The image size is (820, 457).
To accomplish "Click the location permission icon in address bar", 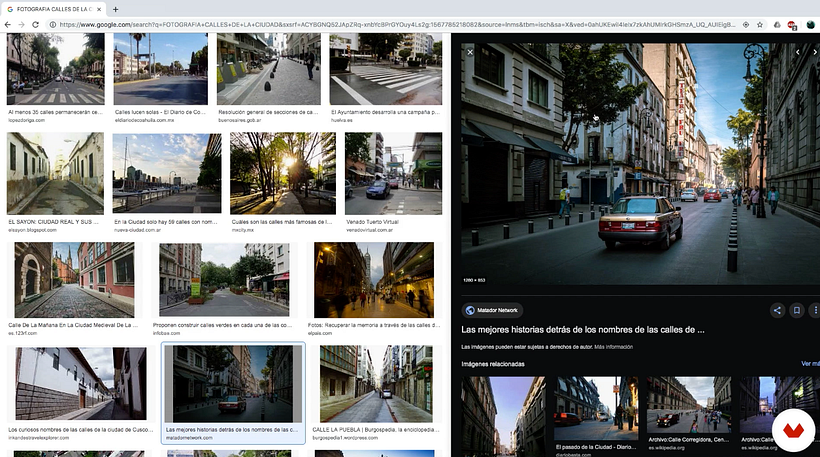I will click(746, 25).
